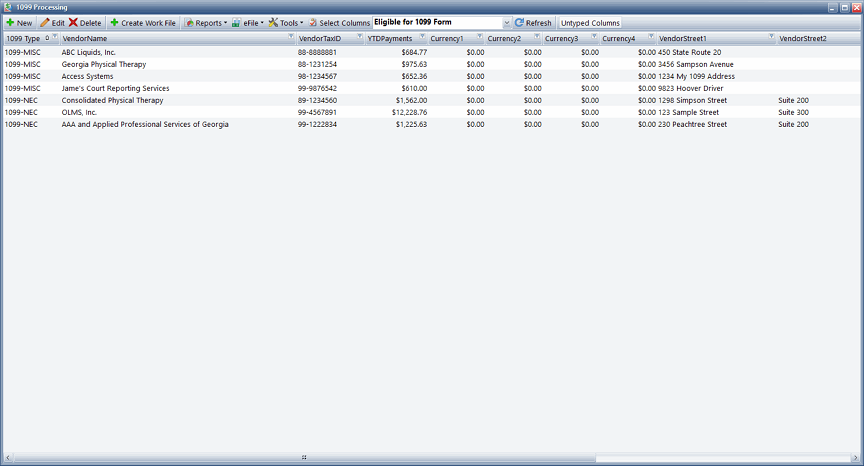The image size is (864, 466).
Task: Select the OLMS, Inc. vendor
Action: point(79,112)
